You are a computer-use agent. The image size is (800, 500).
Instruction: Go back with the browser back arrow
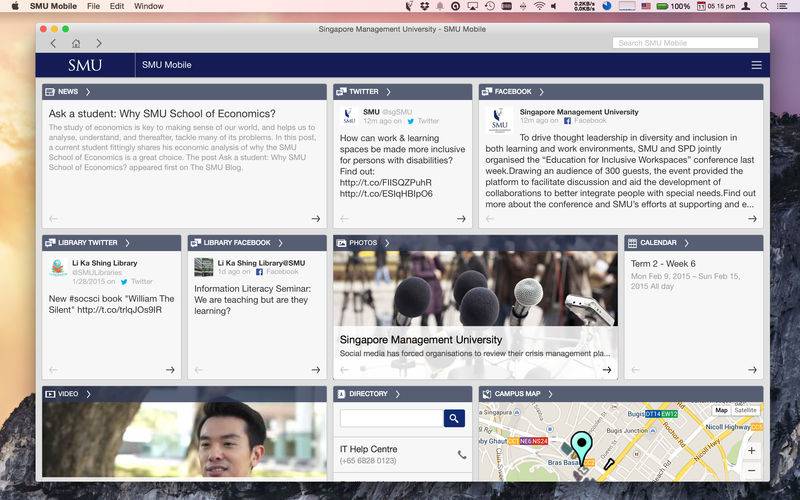[x=53, y=43]
